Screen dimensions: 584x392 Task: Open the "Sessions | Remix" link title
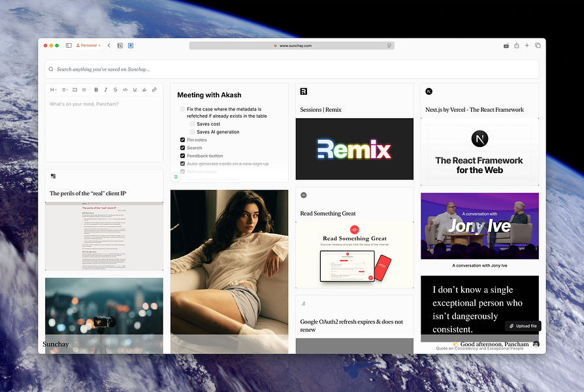321,110
